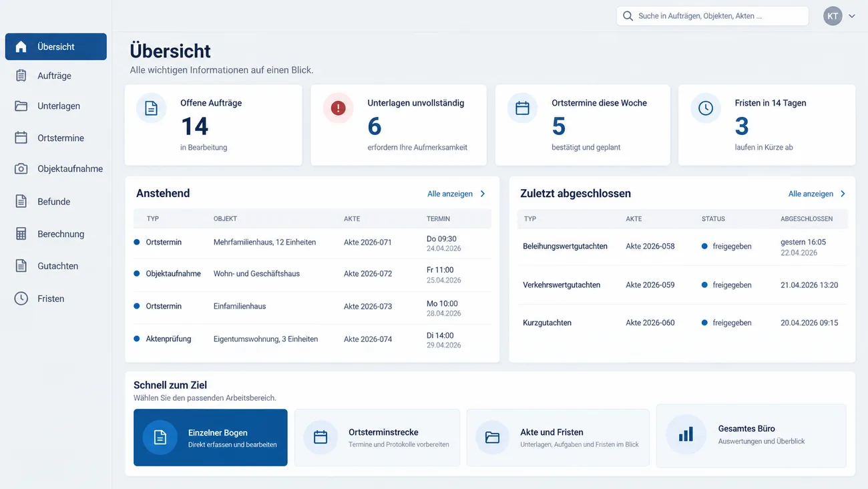This screenshot has height=489, width=868.
Task: Open the Übersicht sidebar item
Action: click(56, 47)
